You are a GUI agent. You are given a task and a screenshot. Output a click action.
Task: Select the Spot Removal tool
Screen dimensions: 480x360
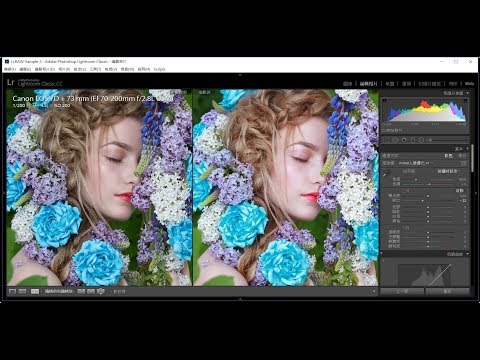pyautogui.click(x=395, y=140)
